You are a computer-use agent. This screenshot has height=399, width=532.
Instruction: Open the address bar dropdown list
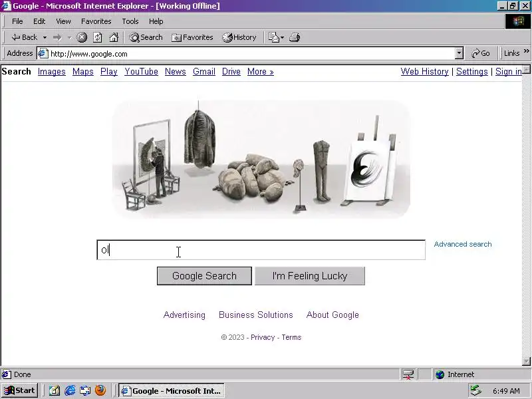459,53
